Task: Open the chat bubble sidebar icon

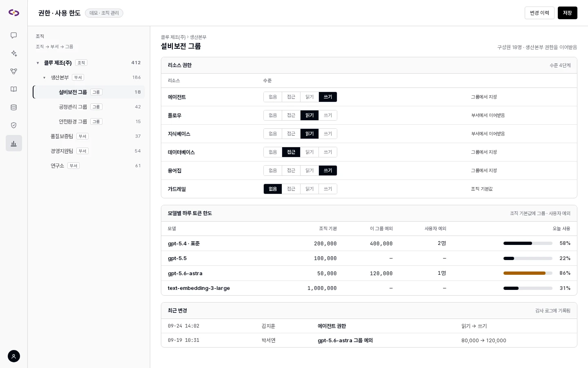Action: (x=14, y=36)
